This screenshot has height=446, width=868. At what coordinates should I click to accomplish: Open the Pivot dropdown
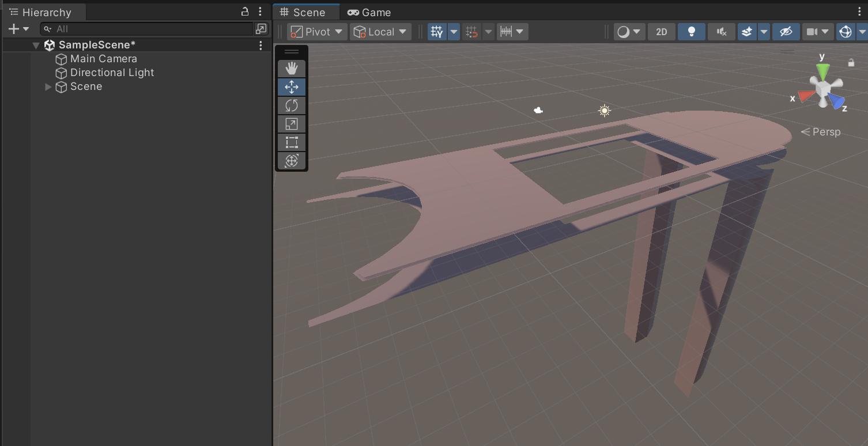coord(317,32)
